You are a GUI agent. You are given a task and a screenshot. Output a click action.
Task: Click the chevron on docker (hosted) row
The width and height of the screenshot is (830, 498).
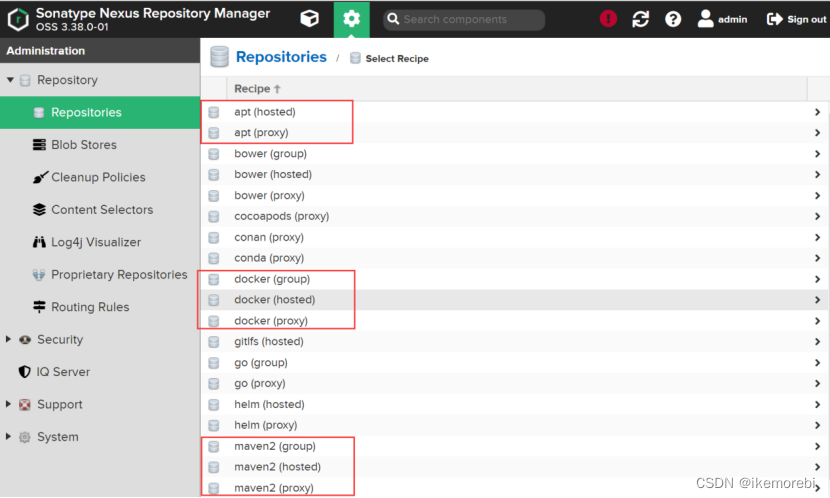click(x=817, y=300)
